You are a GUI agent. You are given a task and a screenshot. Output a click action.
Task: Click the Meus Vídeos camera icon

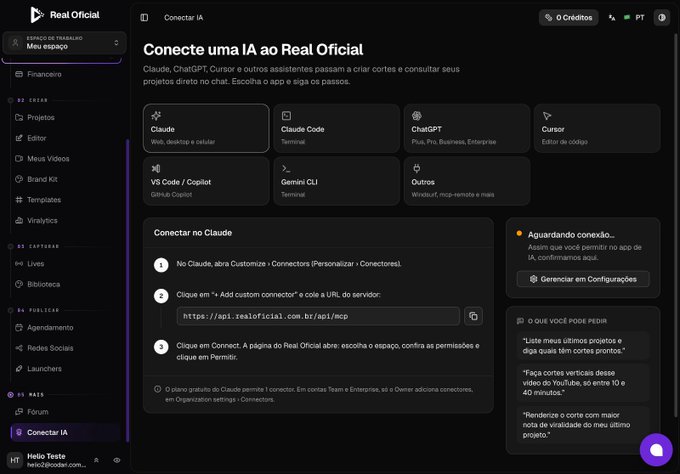(19, 159)
